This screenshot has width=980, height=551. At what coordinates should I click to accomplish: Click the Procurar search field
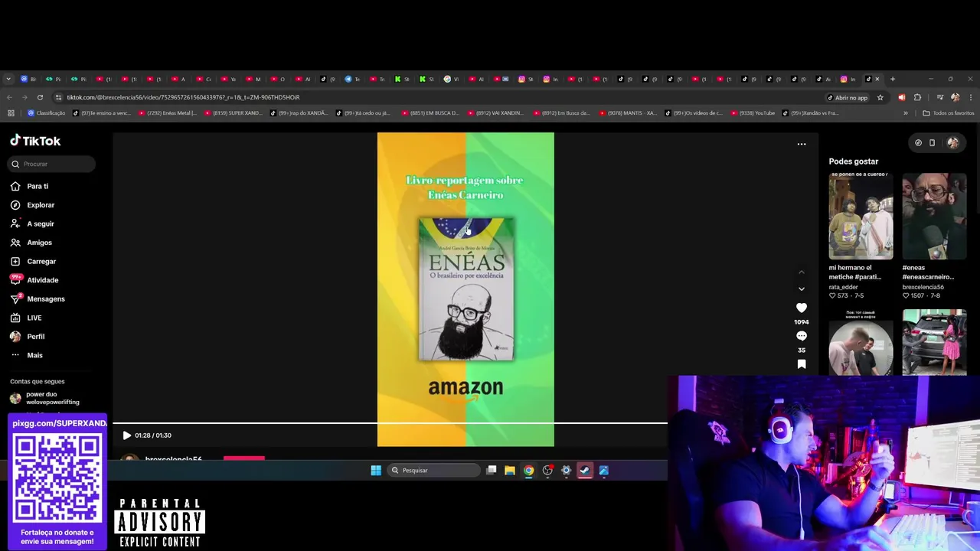[x=53, y=164]
